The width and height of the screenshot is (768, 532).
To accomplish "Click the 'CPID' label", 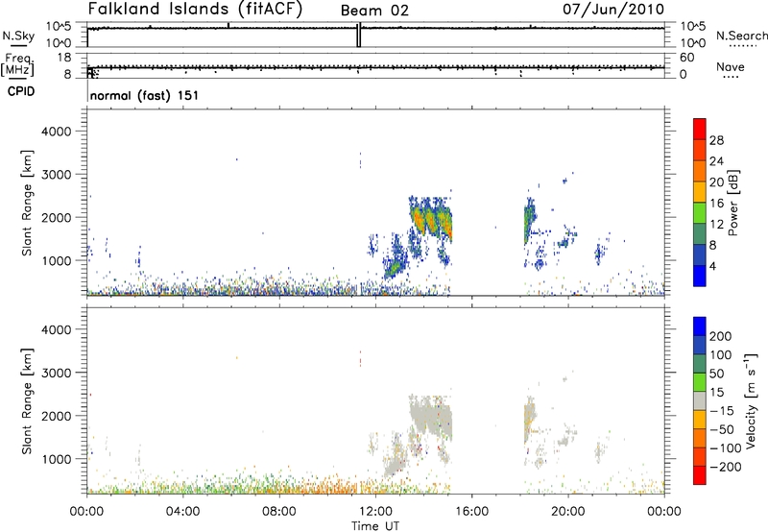I will (21, 91).
